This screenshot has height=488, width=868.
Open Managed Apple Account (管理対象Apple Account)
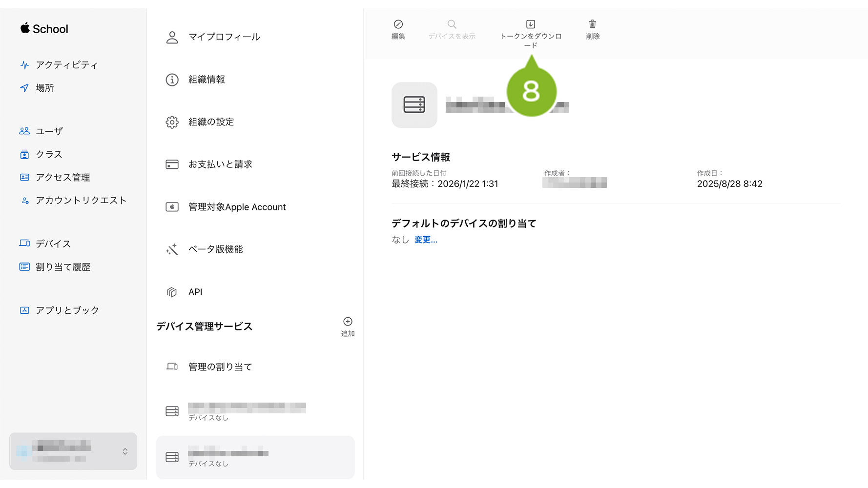[x=237, y=207]
